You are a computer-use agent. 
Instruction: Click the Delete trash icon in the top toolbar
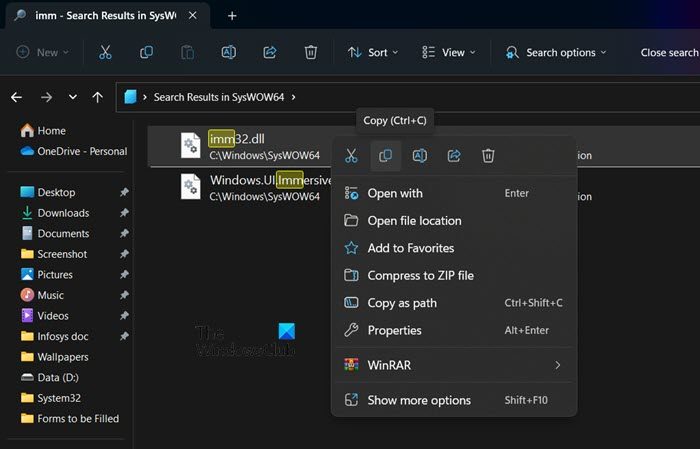coord(311,52)
